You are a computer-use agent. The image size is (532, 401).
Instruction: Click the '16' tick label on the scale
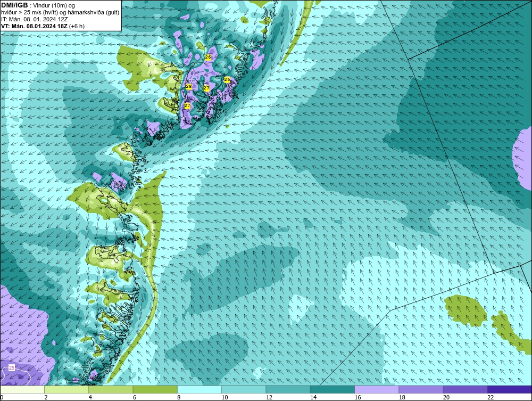[x=358, y=397]
